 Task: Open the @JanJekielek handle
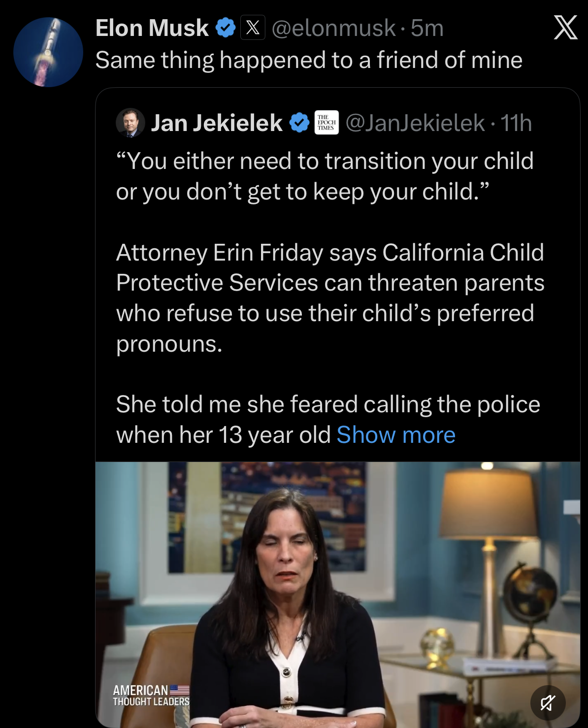415,123
